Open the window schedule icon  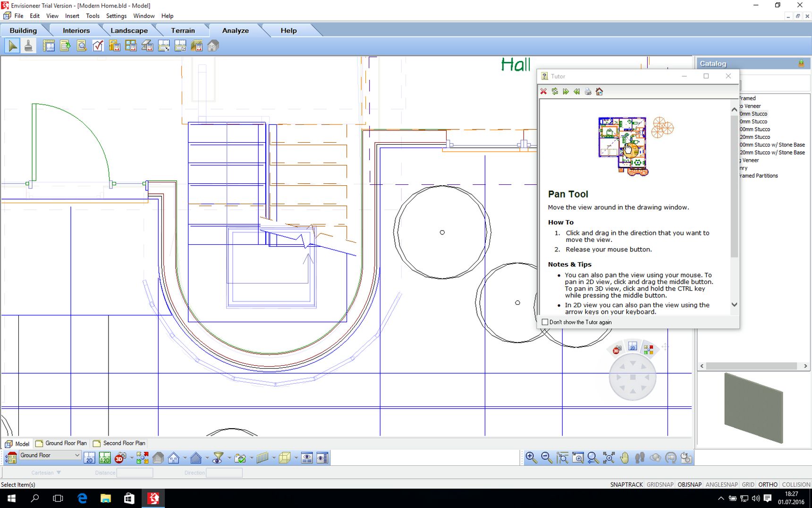131,46
